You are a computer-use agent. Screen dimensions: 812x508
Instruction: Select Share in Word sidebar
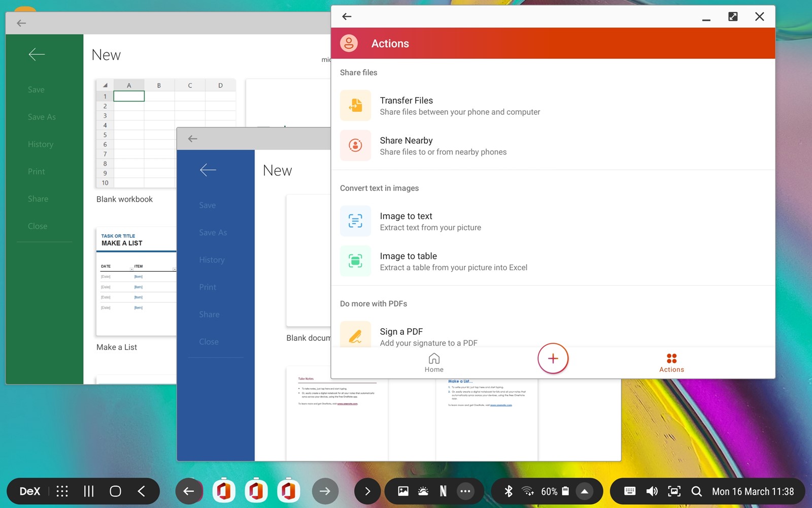coord(209,314)
